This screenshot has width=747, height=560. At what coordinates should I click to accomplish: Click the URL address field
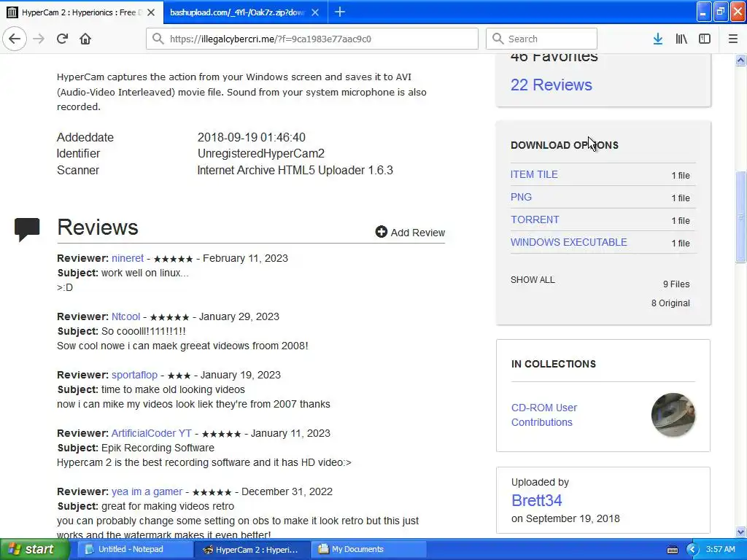[312, 39]
